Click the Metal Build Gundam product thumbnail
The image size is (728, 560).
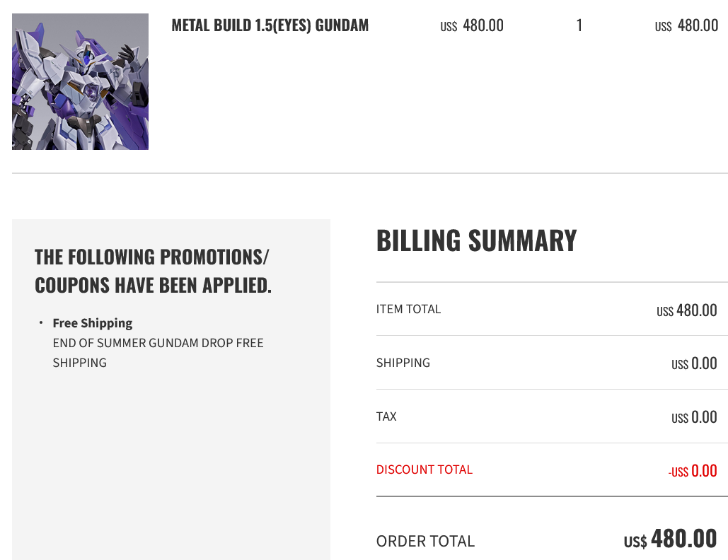click(x=80, y=81)
